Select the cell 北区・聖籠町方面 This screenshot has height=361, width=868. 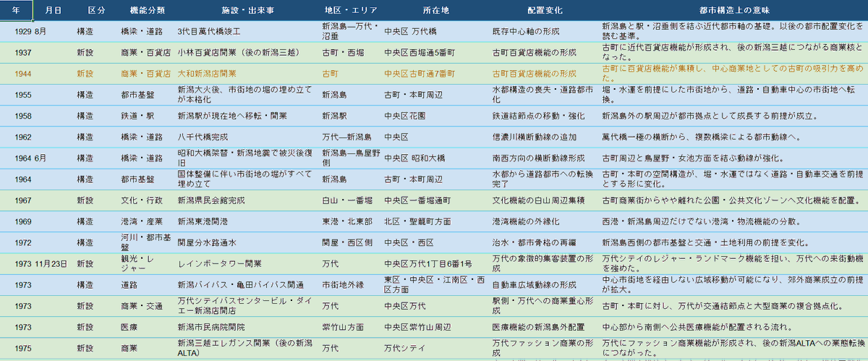coord(435,221)
